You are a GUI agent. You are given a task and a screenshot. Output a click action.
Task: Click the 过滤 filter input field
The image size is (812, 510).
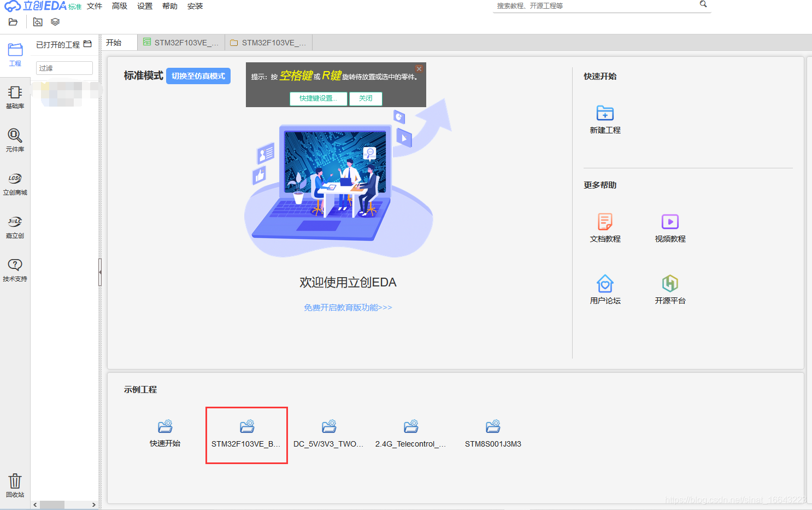(64, 68)
